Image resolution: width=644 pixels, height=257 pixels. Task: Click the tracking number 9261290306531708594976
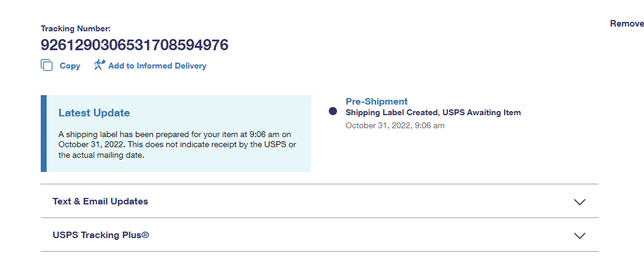tap(134, 45)
